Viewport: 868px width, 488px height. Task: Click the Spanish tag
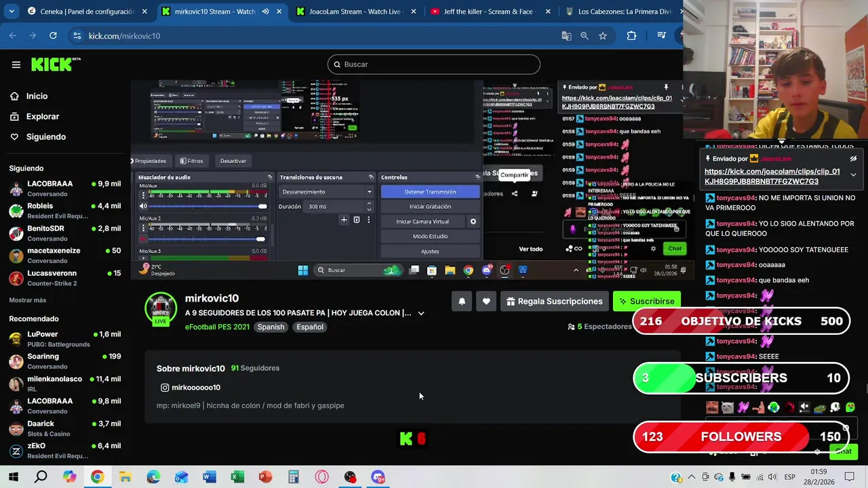point(271,327)
